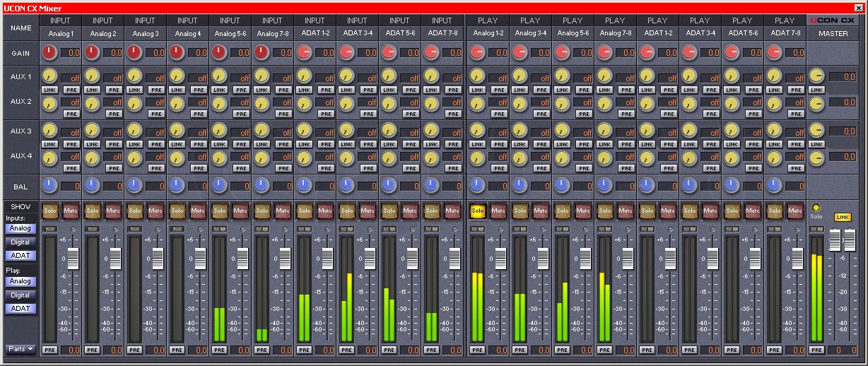Turn the gain knob on INPUT Analog 1

[49, 52]
